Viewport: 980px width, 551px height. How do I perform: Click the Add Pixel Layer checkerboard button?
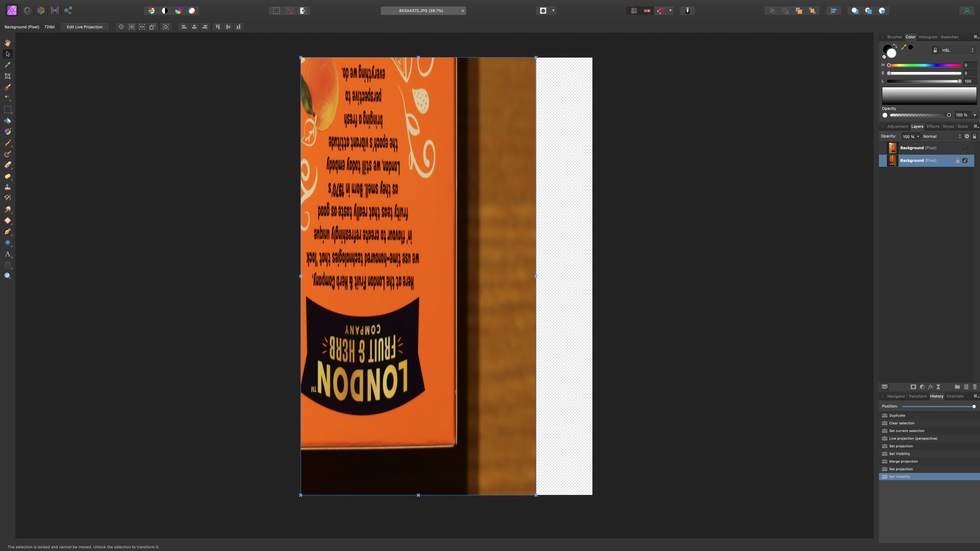[x=966, y=387]
